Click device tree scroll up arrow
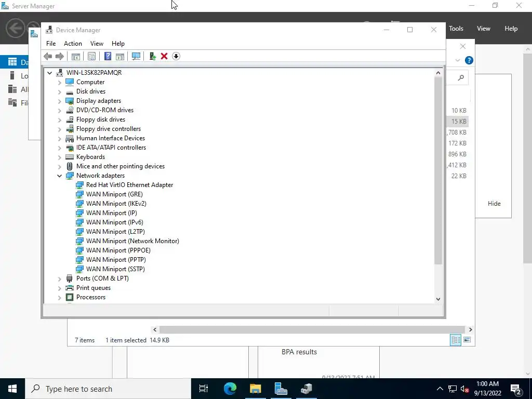This screenshot has height=399, width=532. point(438,73)
